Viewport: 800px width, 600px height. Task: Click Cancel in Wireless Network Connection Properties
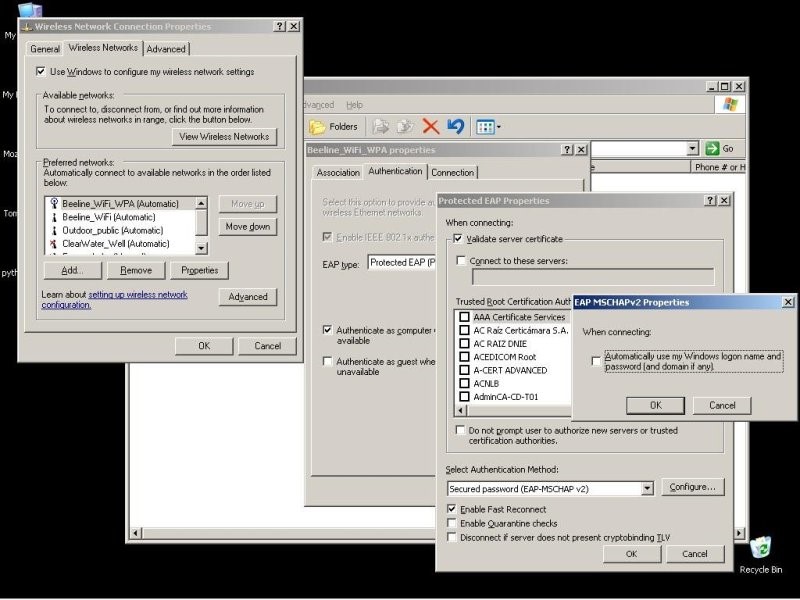[267, 346]
